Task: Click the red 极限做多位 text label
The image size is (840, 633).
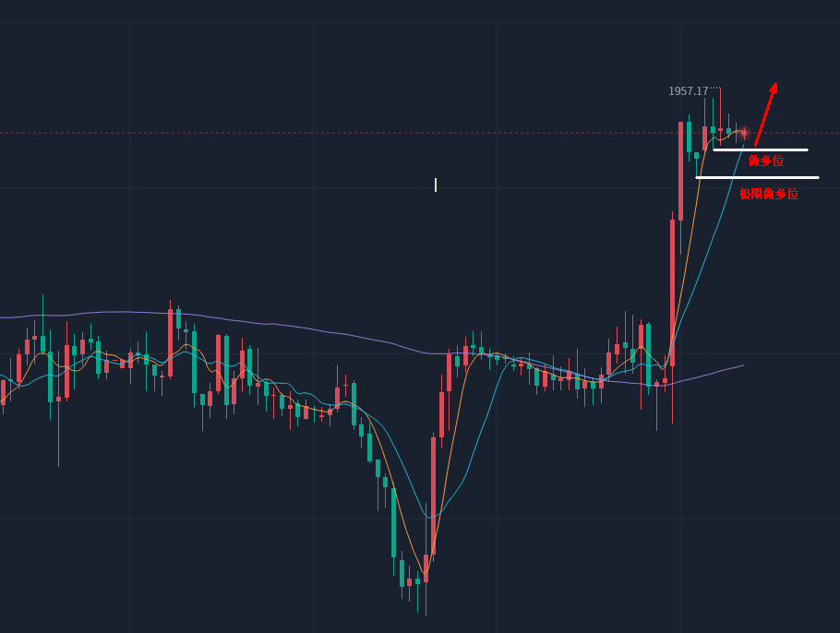Action: click(x=769, y=194)
